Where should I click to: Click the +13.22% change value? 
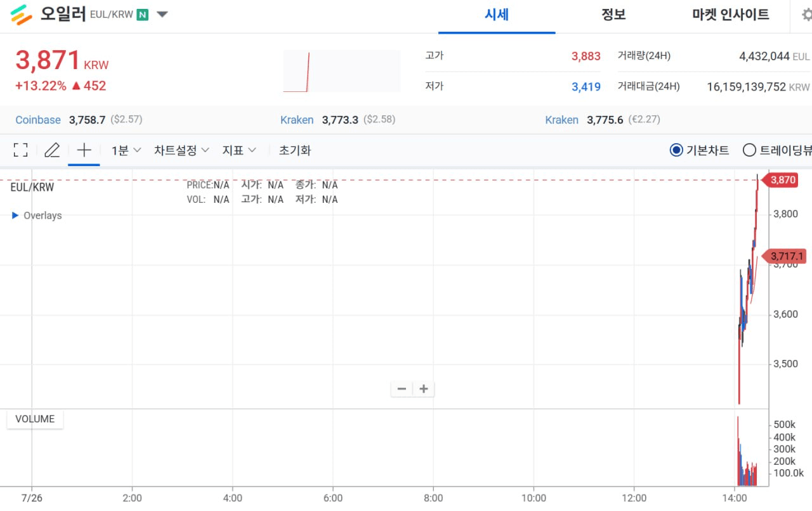tap(41, 86)
